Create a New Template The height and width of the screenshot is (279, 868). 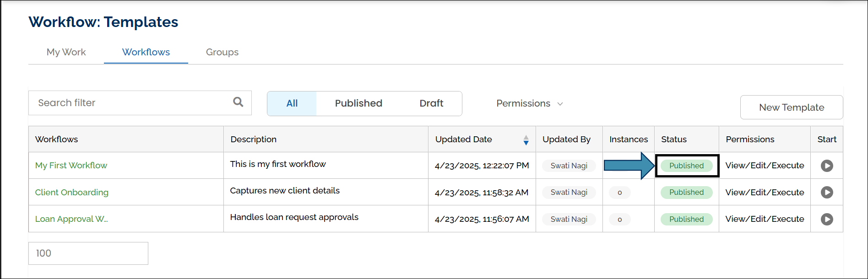[x=791, y=107]
